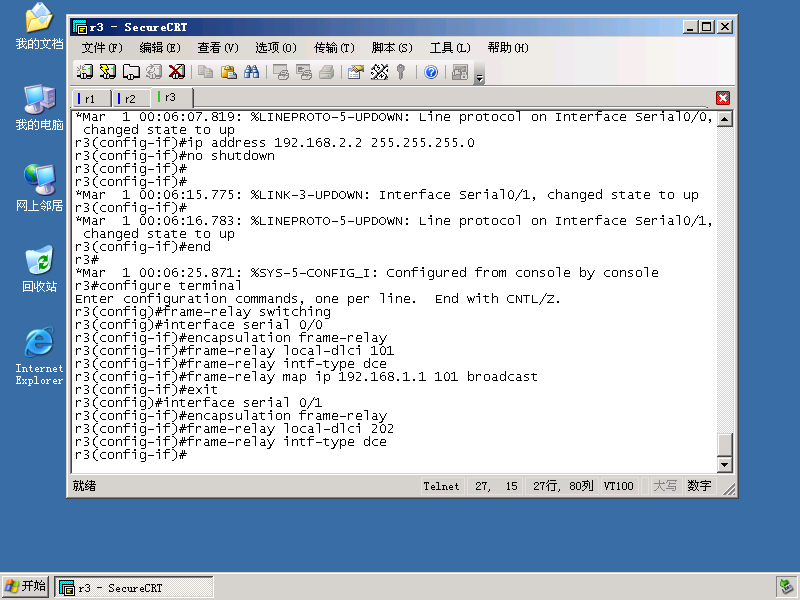800x600 pixels.
Task: Click the 'frame-relay switching' command line
Action: click(203, 312)
